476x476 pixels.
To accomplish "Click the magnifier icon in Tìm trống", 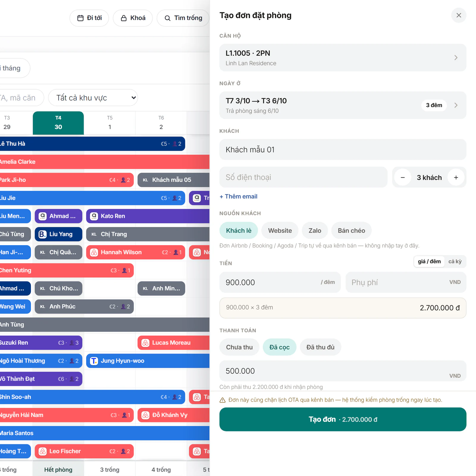I will 167,18.
